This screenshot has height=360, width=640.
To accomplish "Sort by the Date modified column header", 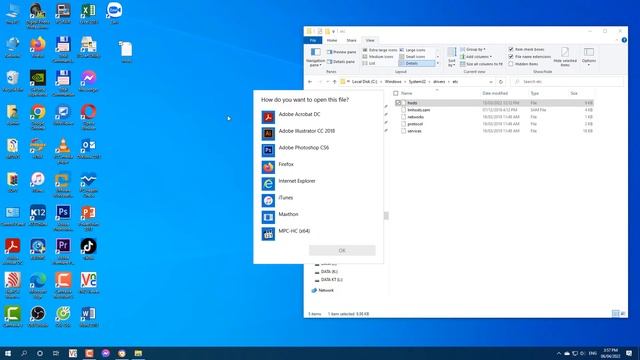I will tap(495, 93).
